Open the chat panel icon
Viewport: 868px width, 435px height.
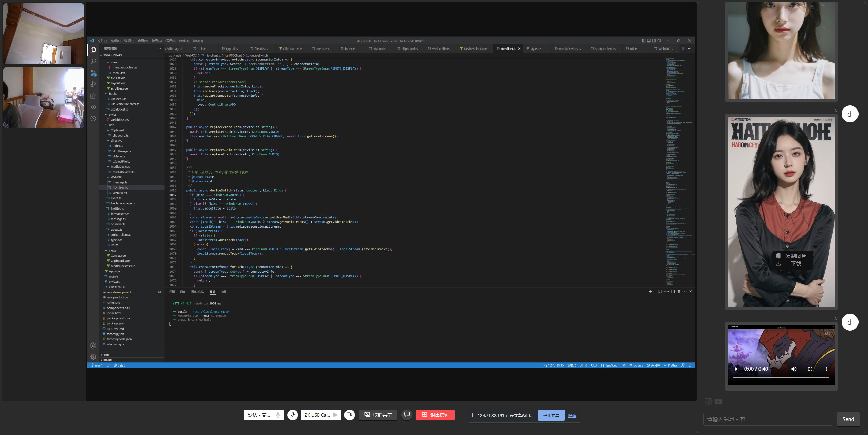[x=407, y=414]
